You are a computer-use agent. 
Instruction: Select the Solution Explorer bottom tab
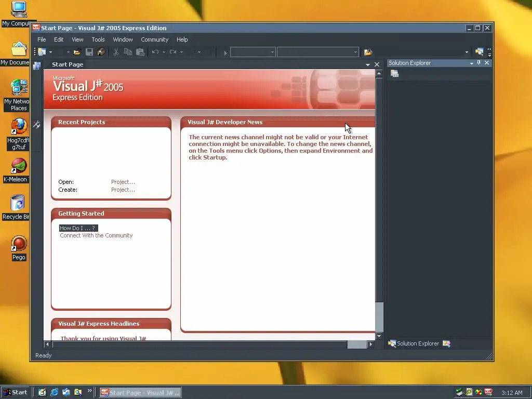coord(414,344)
